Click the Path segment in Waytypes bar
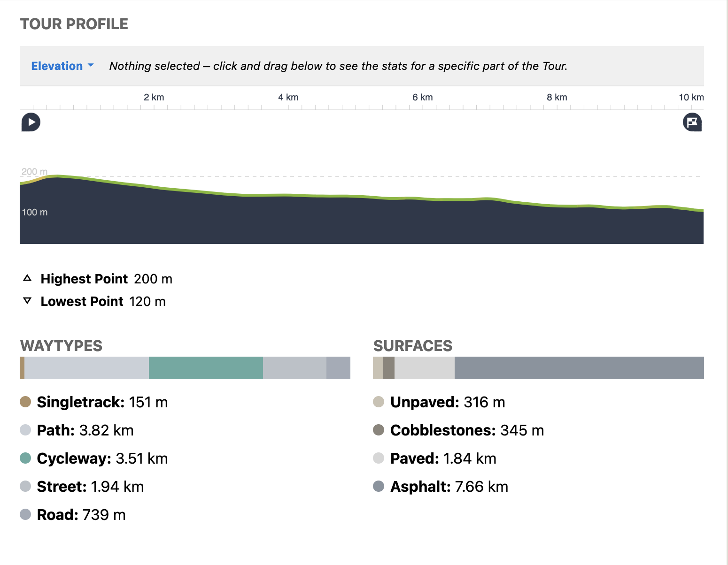This screenshot has width=728, height=565. [x=86, y=368]
